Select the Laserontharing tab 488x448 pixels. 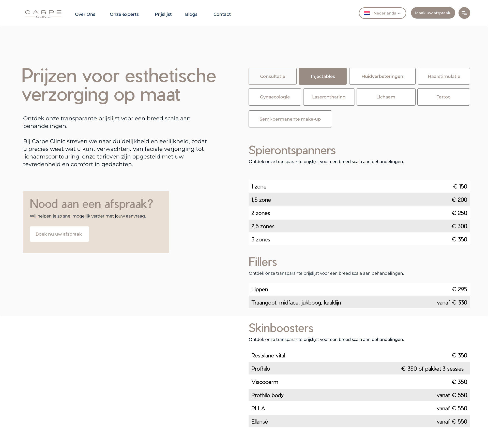point(329,97)
